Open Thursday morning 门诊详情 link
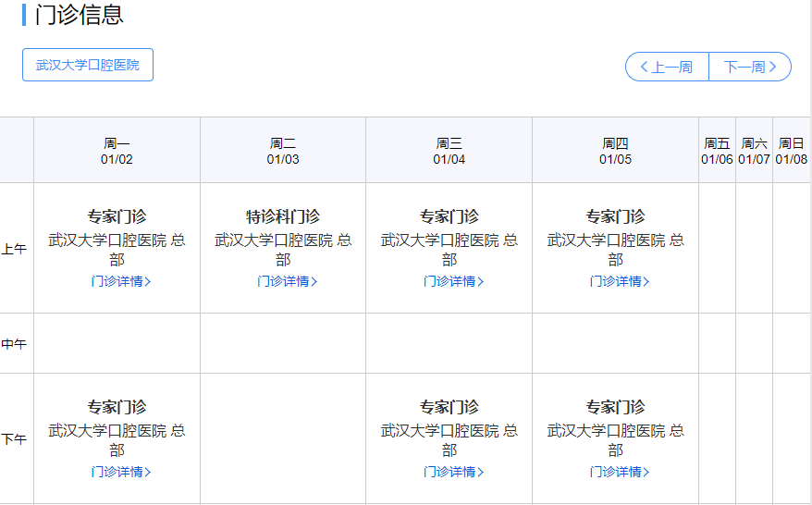812x505 pixels. [620, 281]
